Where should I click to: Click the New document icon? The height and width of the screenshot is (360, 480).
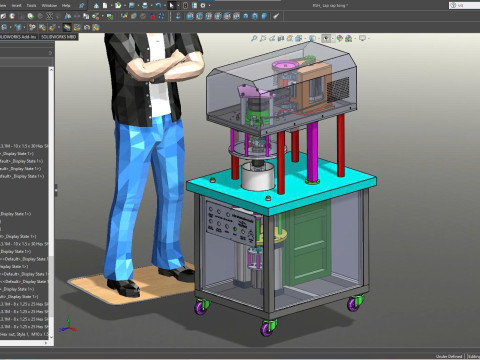(105, 6)
